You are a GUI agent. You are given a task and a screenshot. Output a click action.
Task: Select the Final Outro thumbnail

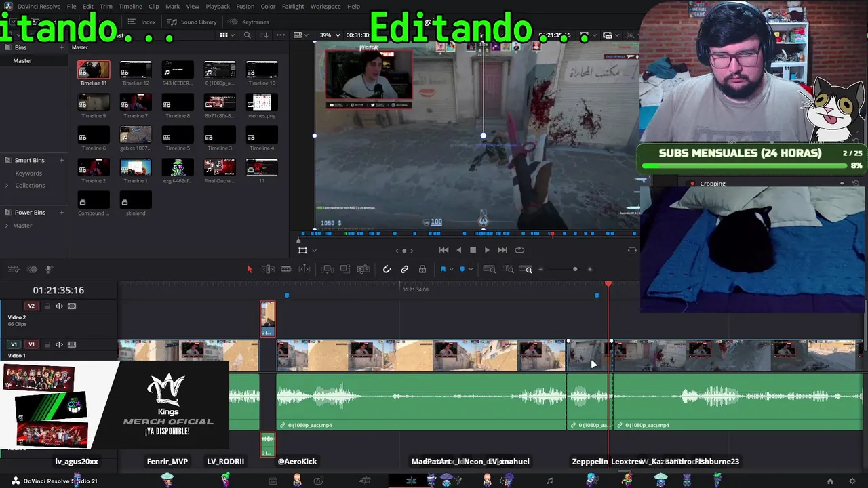pos(220,167)
